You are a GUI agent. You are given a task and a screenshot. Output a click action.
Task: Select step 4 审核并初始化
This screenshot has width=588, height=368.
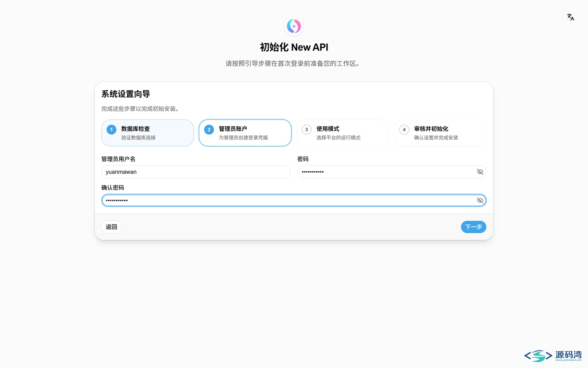click(440, 133)
